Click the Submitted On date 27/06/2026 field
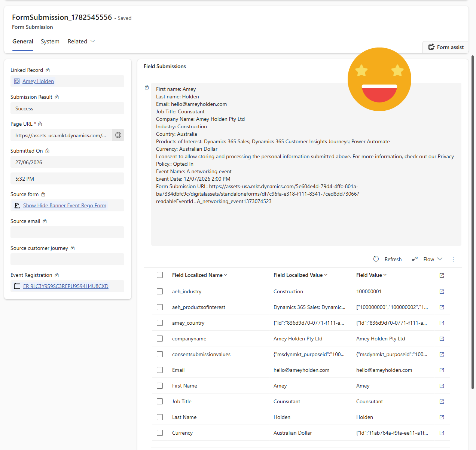Screen dimensions: 476x450 67,162
